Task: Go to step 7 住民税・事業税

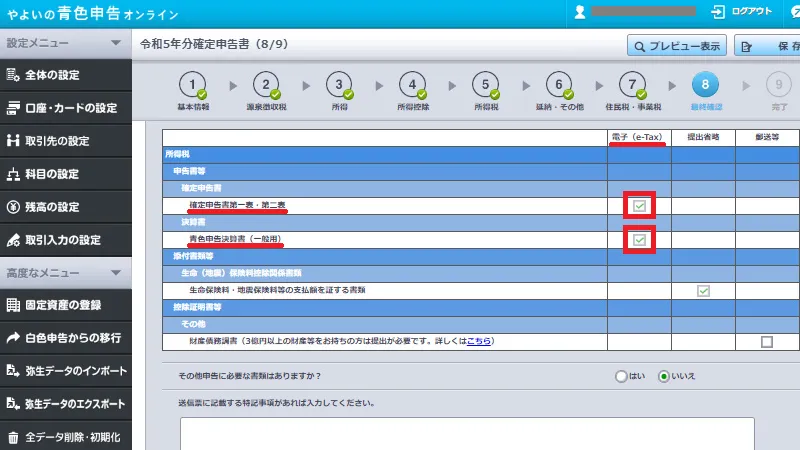Action: [x=633, y=91]
